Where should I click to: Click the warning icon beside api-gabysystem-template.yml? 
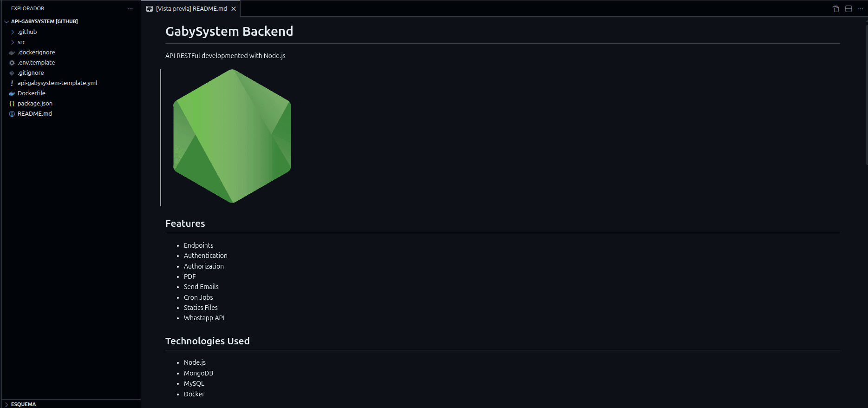click(x=12, y=83)
